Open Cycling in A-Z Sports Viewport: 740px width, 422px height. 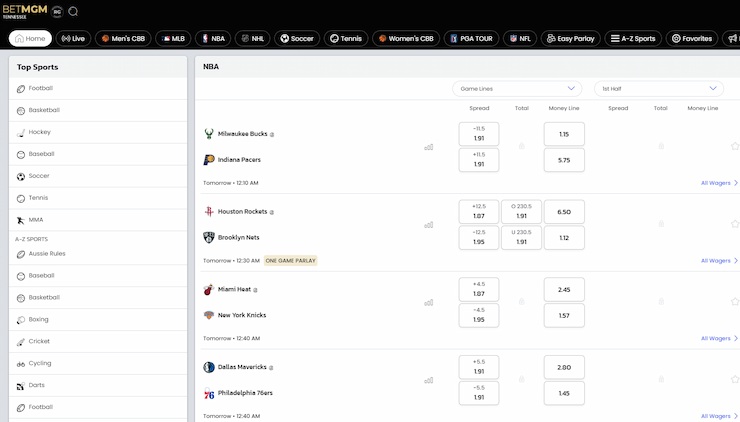click(98, 363)
